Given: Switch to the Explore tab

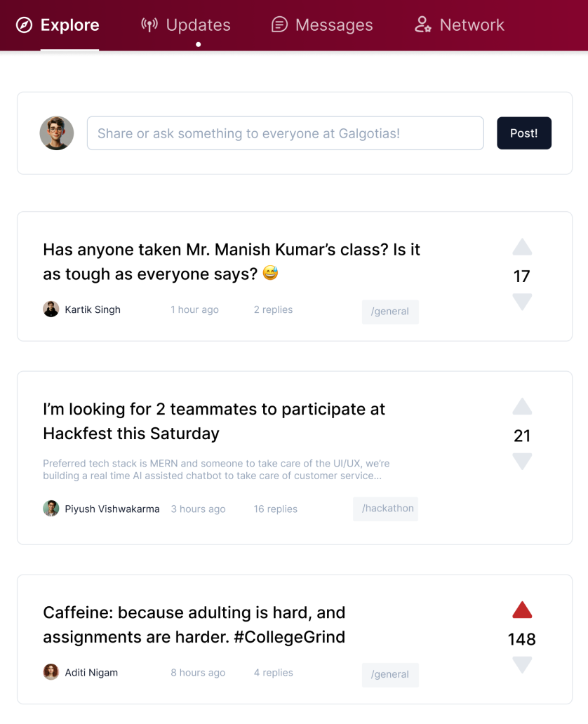Looking at the screenshot, I should (x=58, y=25).
